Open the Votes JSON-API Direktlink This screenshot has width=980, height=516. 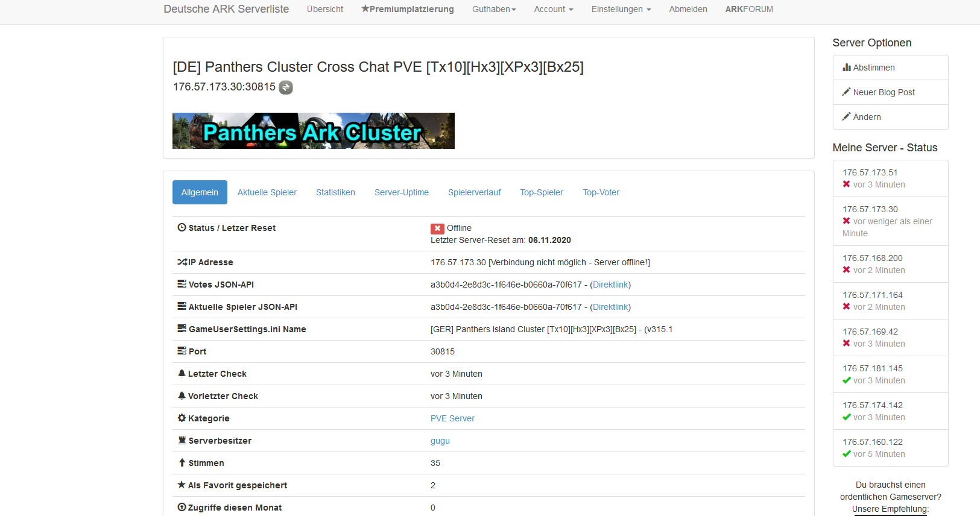point(610,285)
